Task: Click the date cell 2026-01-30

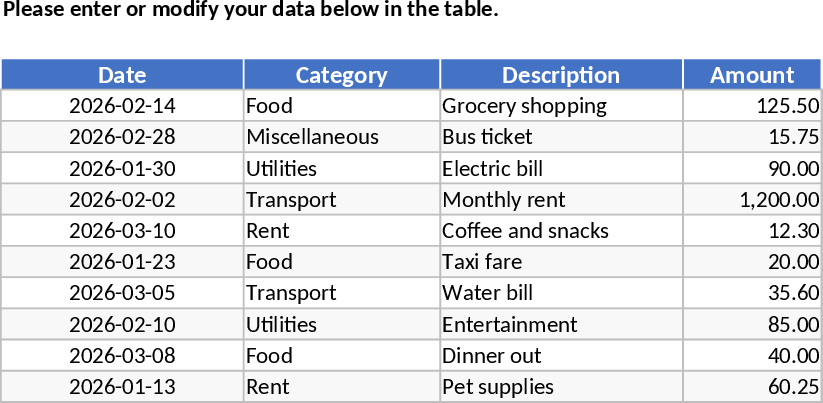Action: pyautogui.click(x=122, y=168)
